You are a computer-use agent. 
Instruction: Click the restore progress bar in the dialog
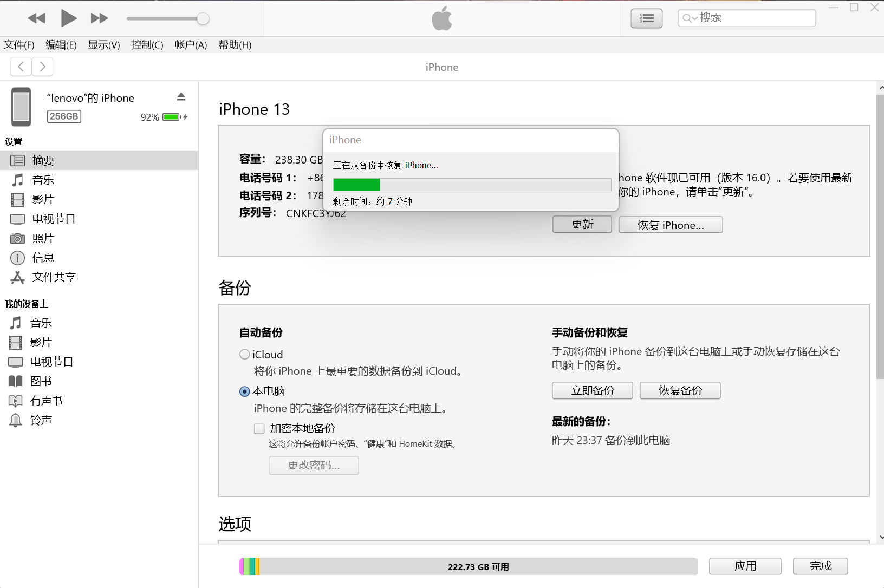(x=472, y=185)
